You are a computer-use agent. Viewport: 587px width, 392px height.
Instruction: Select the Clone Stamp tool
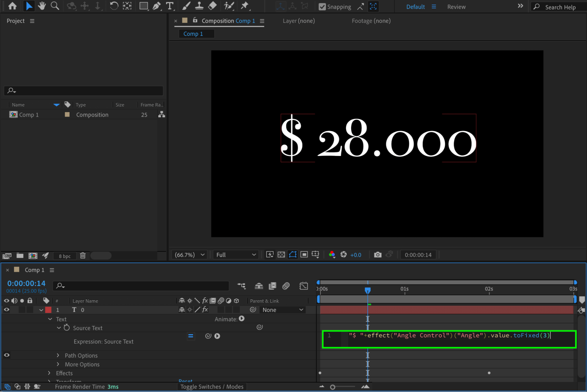(199, 6)
